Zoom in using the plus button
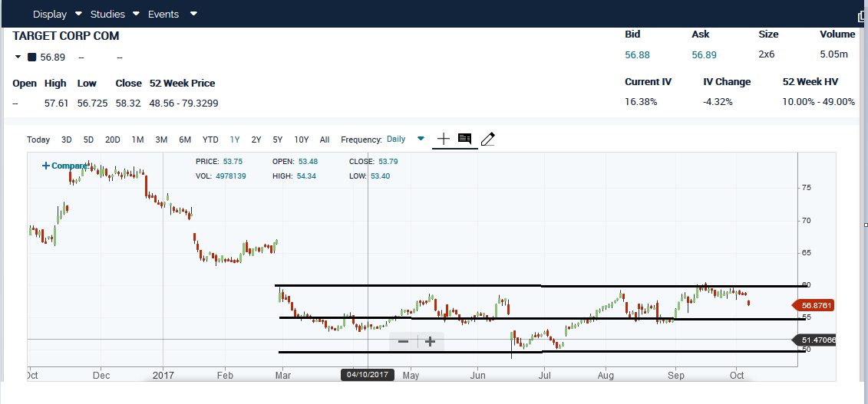Viewport: 868px width, 404px height. (x=430, y=342)
